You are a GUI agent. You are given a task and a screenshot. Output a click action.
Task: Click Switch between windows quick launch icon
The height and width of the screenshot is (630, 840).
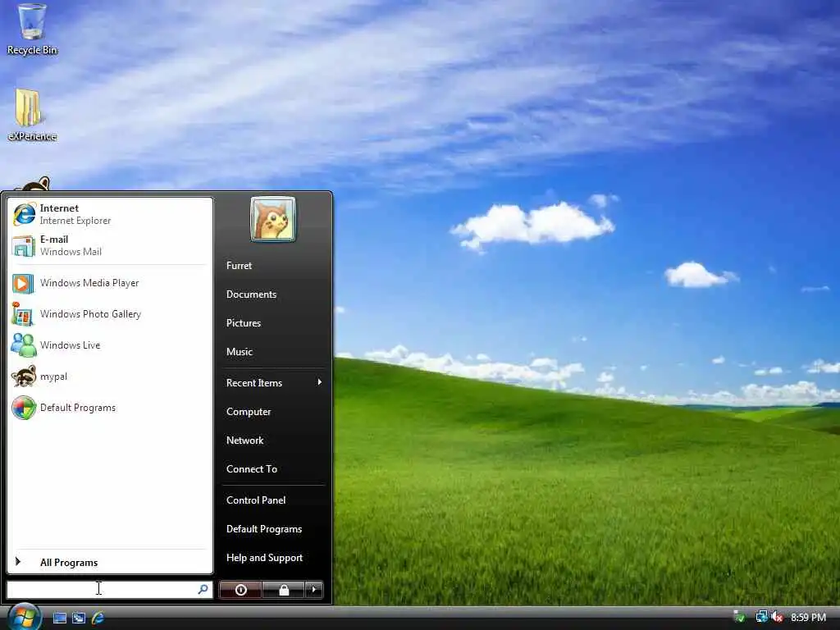[79, 619]
